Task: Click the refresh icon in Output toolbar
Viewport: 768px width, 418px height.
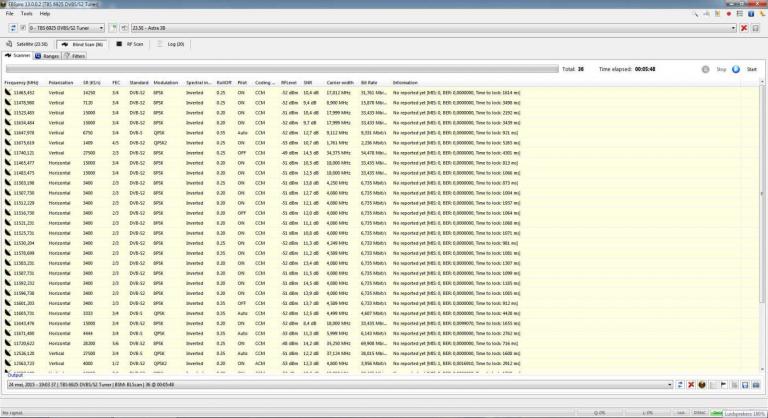Action: (680, 384)
